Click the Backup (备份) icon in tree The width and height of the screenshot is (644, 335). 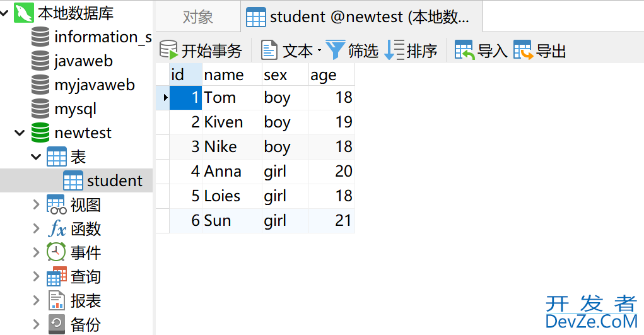pyautogui.click(x=57, y=324)
